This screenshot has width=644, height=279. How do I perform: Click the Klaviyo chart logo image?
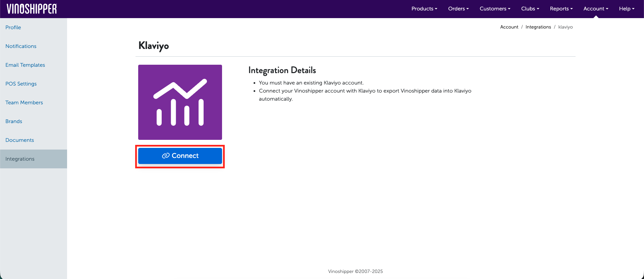[x=180, y=102]
